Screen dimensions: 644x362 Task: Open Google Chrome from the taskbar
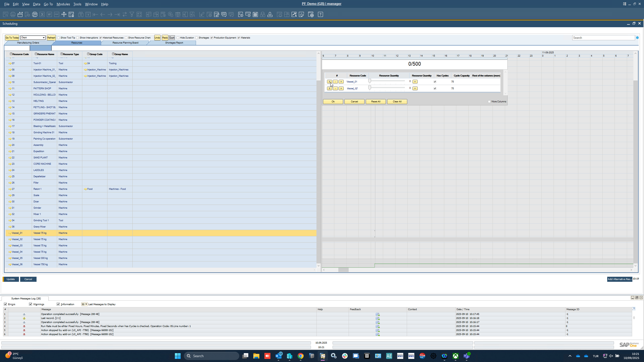click(x=300, y=356)
